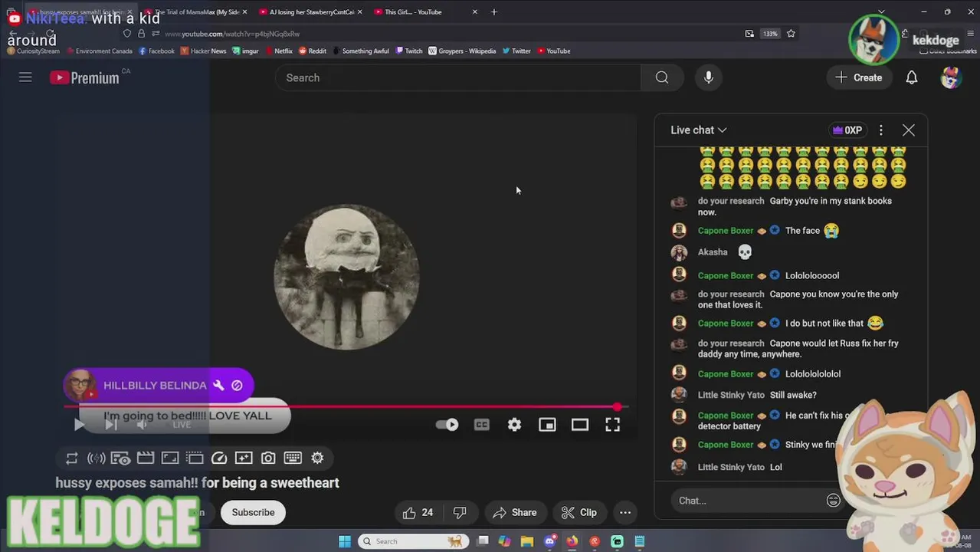
Task: Start voice search with microphone icon
Action: click(x=709, y=77)
